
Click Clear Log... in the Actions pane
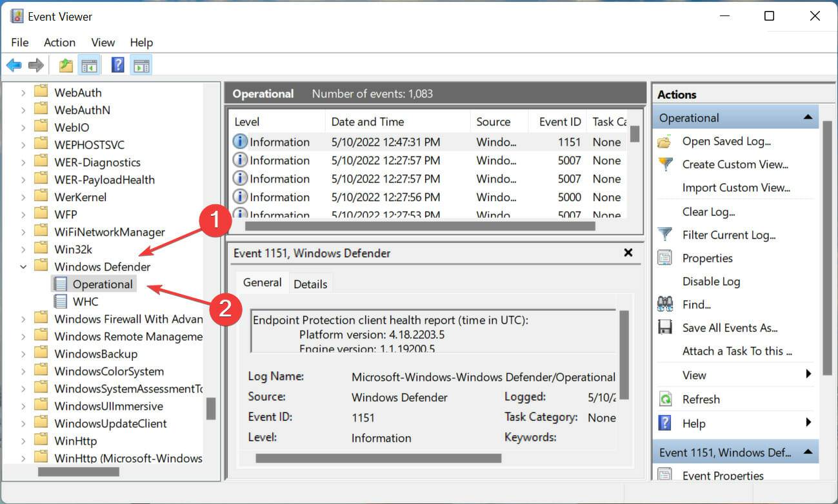point(708,211)
